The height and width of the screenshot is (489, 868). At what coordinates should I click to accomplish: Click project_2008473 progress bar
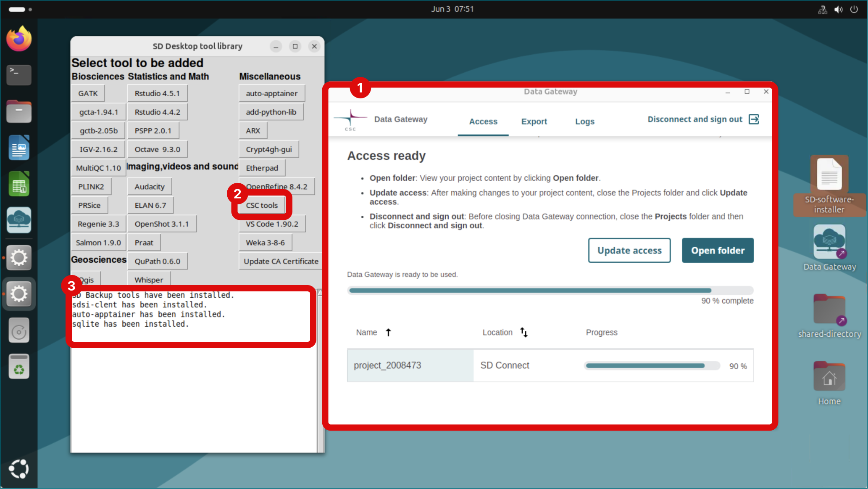(652, 366)
